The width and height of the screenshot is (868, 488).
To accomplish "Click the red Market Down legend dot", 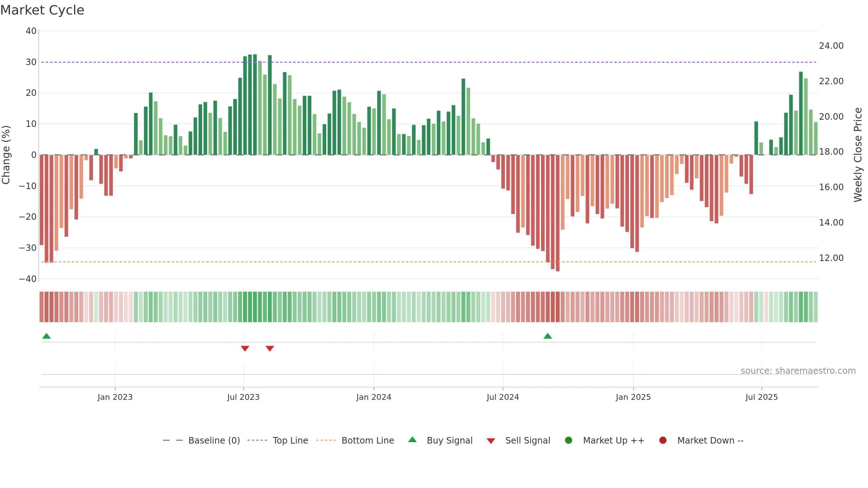I will point(663,440).
